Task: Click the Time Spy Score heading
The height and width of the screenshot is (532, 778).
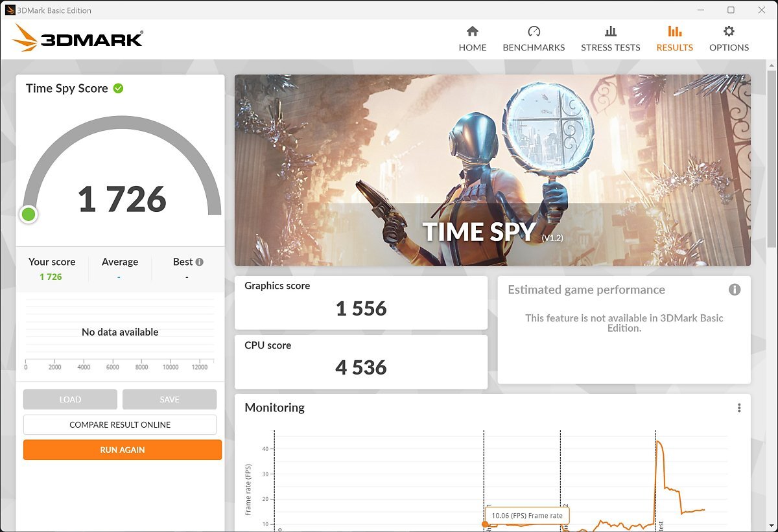Action: pos(67,89)
